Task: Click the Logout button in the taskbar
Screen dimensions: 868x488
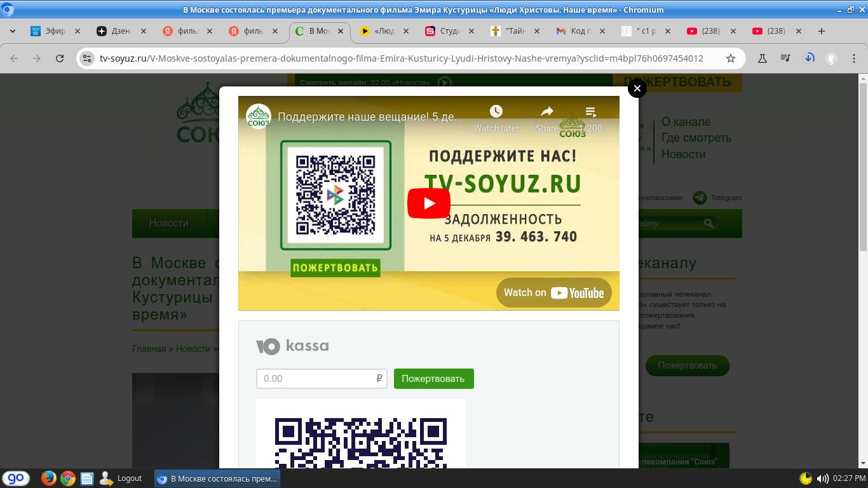Action: (121, 478)
